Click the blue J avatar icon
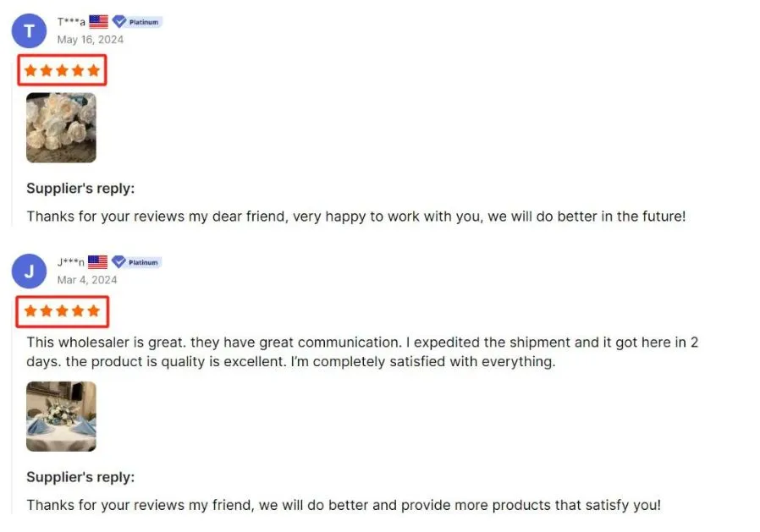760x532 pixels. pos(30,271)
